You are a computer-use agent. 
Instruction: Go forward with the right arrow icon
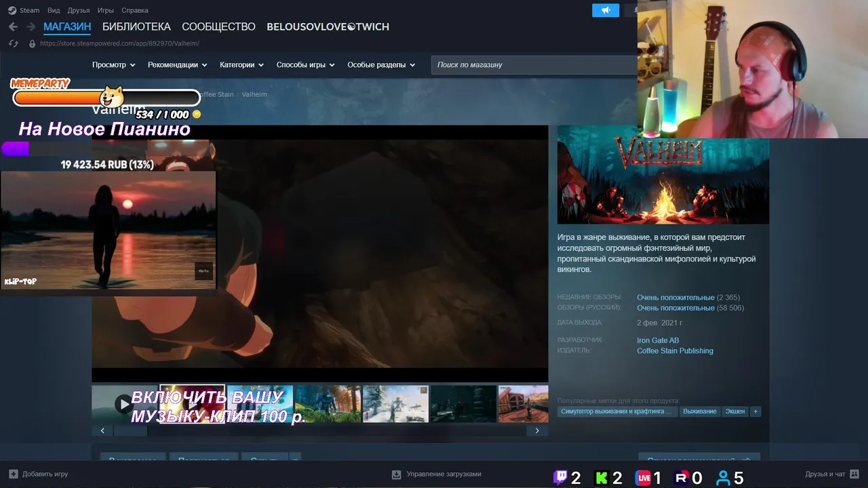(31, 26)
